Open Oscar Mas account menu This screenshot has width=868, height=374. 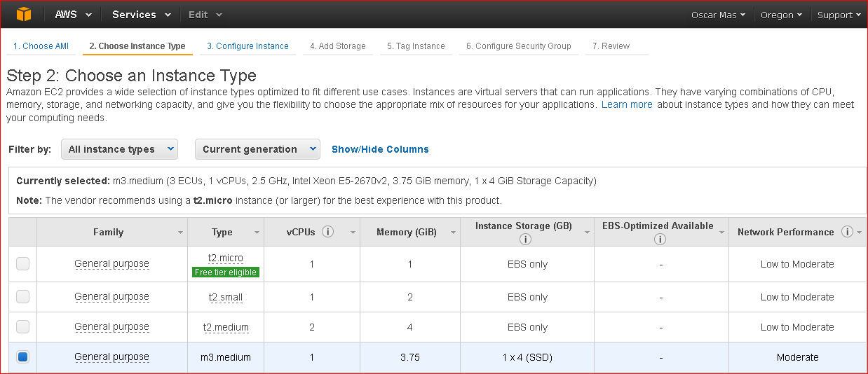(x=718, y=15)
